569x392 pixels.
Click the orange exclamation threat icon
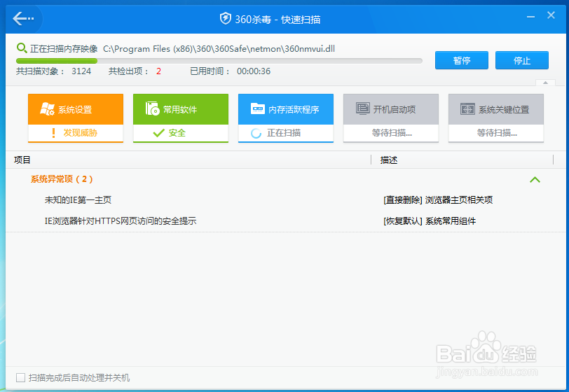[54, 133]
